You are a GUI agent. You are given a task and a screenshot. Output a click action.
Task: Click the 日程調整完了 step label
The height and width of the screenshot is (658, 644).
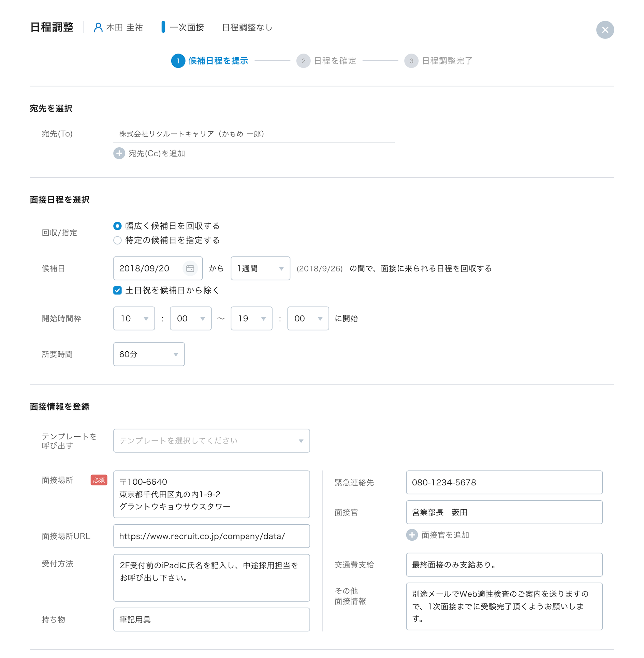coord(447,61)
